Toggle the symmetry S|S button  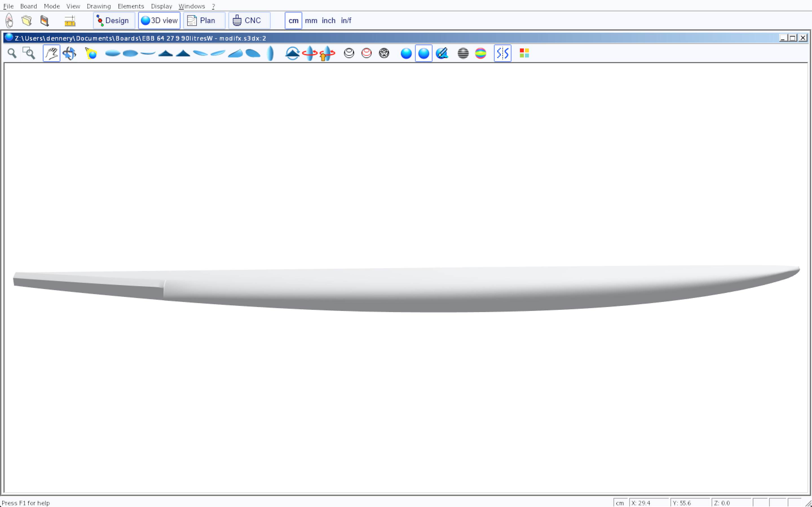502,53
